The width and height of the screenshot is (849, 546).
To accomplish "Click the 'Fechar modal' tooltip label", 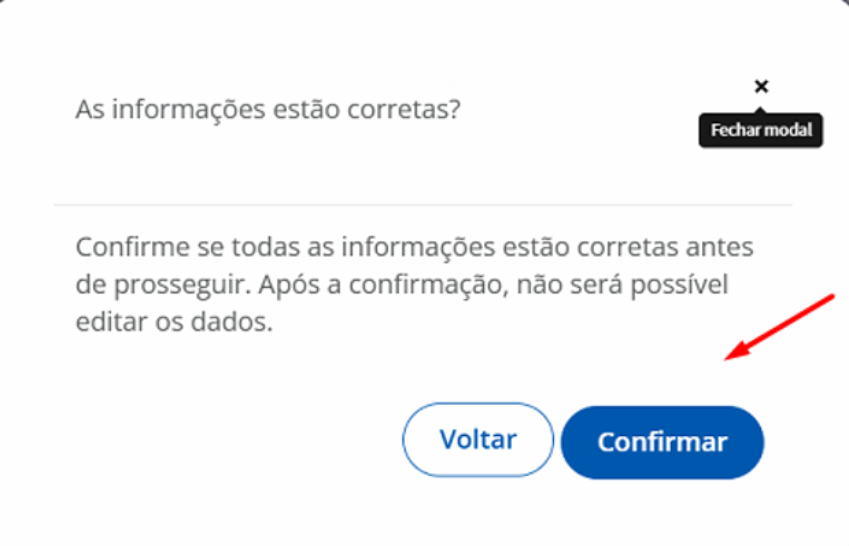I will (761, 130).
